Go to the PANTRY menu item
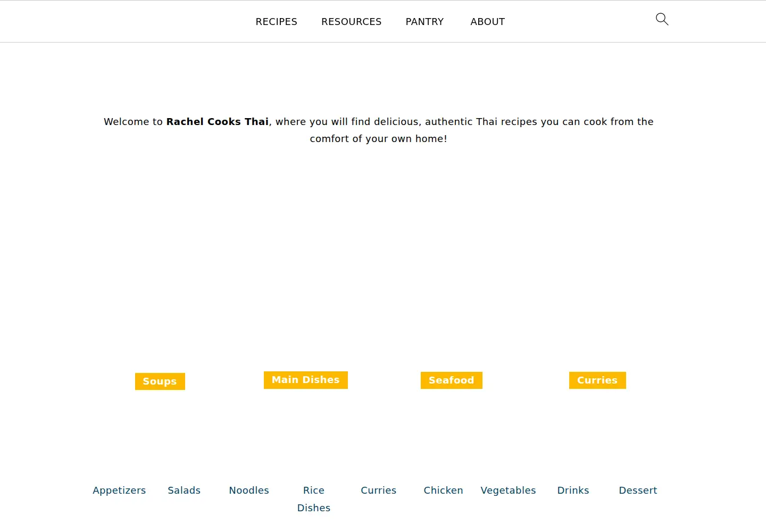This screenshot has height=532, width=766. click(424, 22)
